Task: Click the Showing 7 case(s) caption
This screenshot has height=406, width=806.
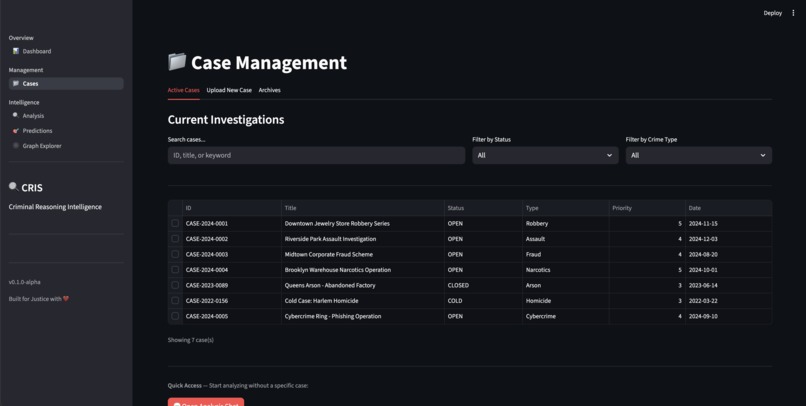Action: (x=191, y=340)
